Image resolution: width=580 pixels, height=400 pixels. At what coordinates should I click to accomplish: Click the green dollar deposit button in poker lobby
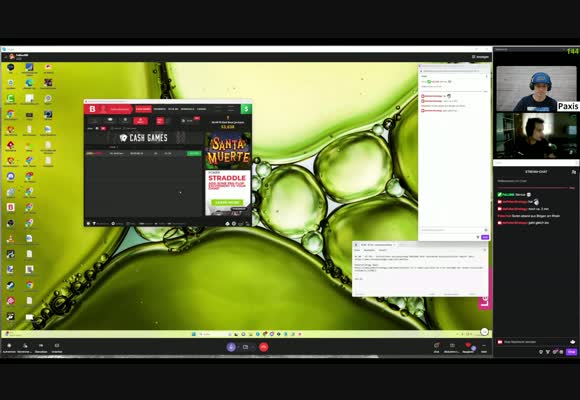(246, 109)
